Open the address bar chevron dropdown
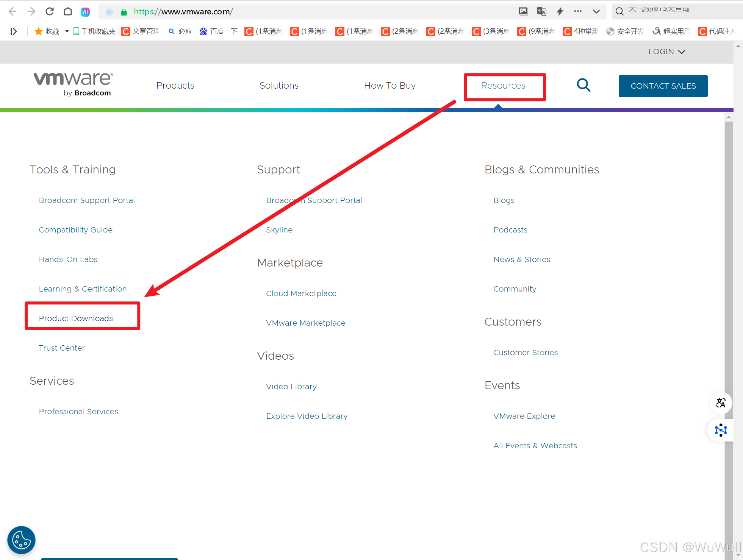The height and width of the screenshot is (560, 743). 596,11
